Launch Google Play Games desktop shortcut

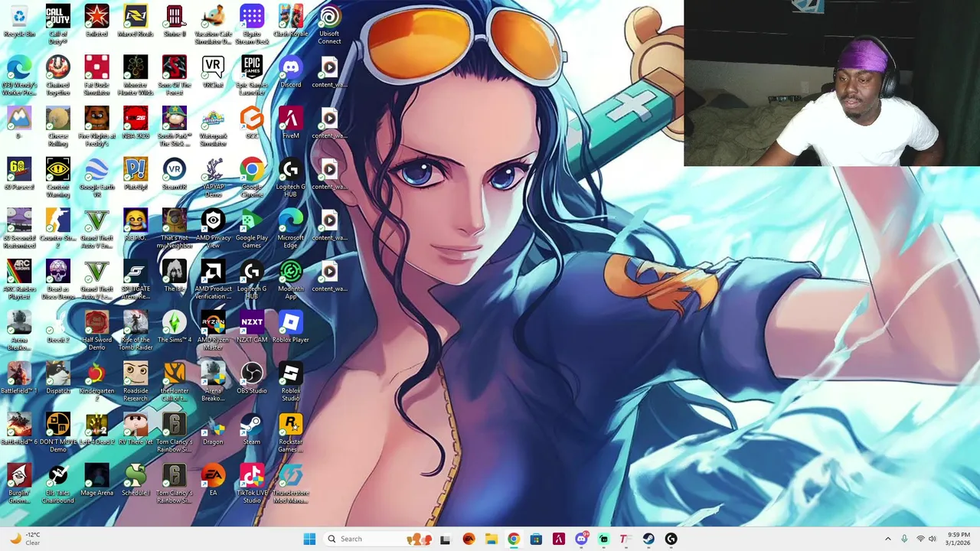coord(252,229)
